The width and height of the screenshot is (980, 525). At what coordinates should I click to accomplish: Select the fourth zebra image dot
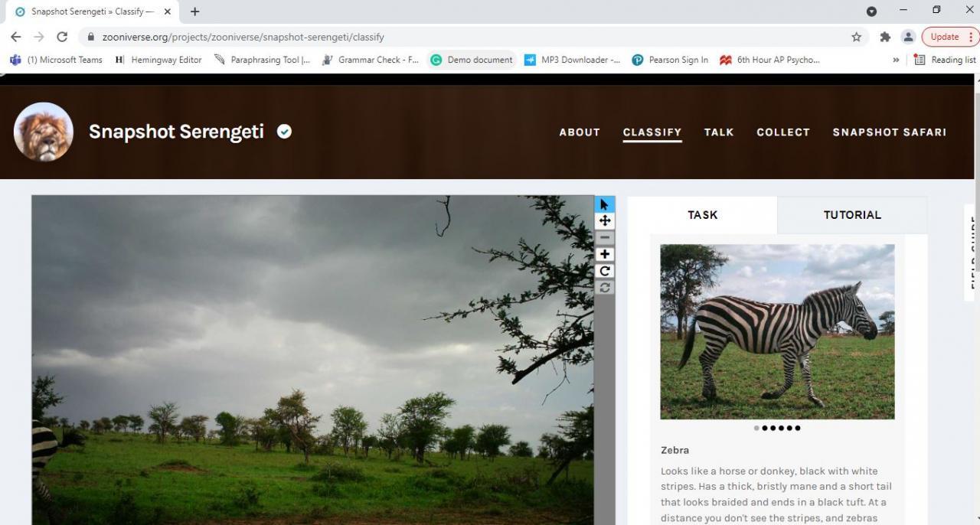coord(781,428)
